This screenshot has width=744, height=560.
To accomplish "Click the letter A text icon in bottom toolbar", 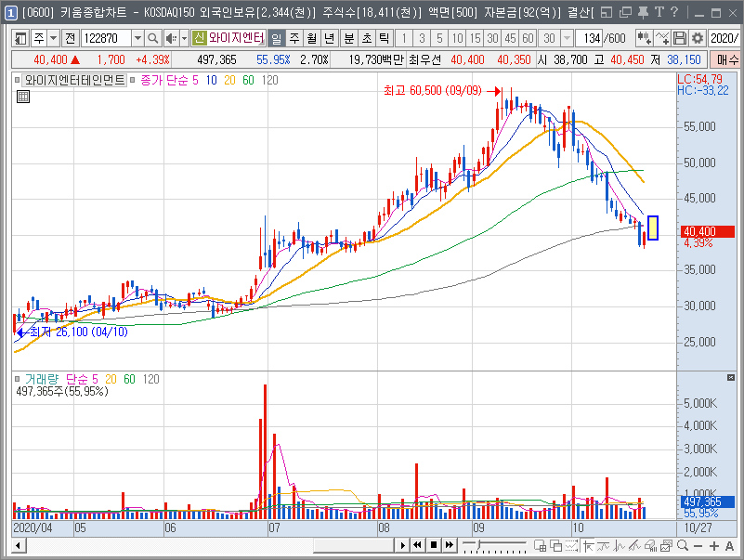I will pyautogui.click(x=730, y=546).
